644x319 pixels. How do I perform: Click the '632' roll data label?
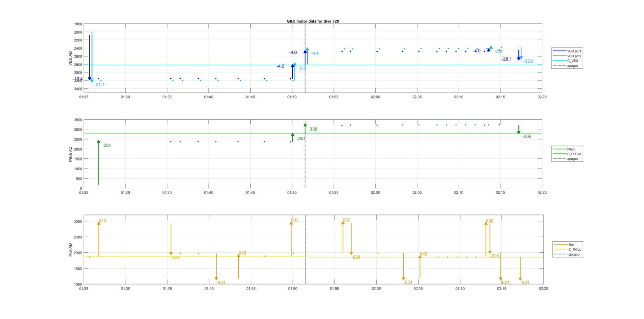pos(346,220)
